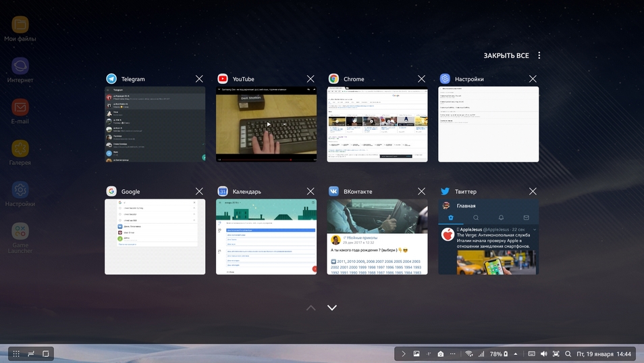The height and width of the screenshot is (363, 644).
Task: Open the apps grid in taskbar
Action: (16, 354)
